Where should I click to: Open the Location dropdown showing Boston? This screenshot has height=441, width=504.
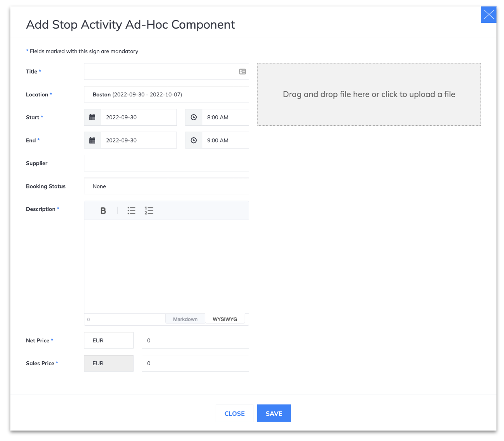click(x=166, y=94)
